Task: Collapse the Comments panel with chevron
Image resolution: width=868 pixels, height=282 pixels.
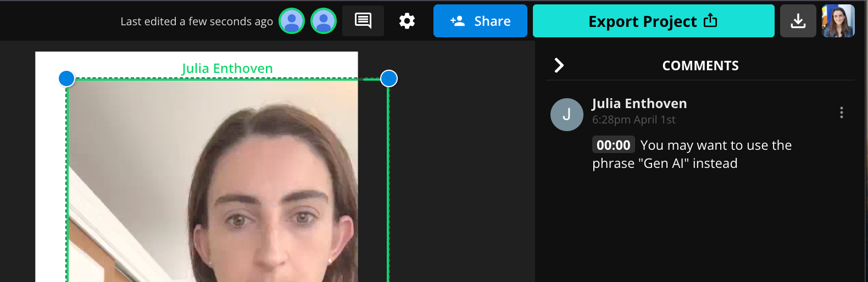Action: pyautogui.click(x=559, y=65)
